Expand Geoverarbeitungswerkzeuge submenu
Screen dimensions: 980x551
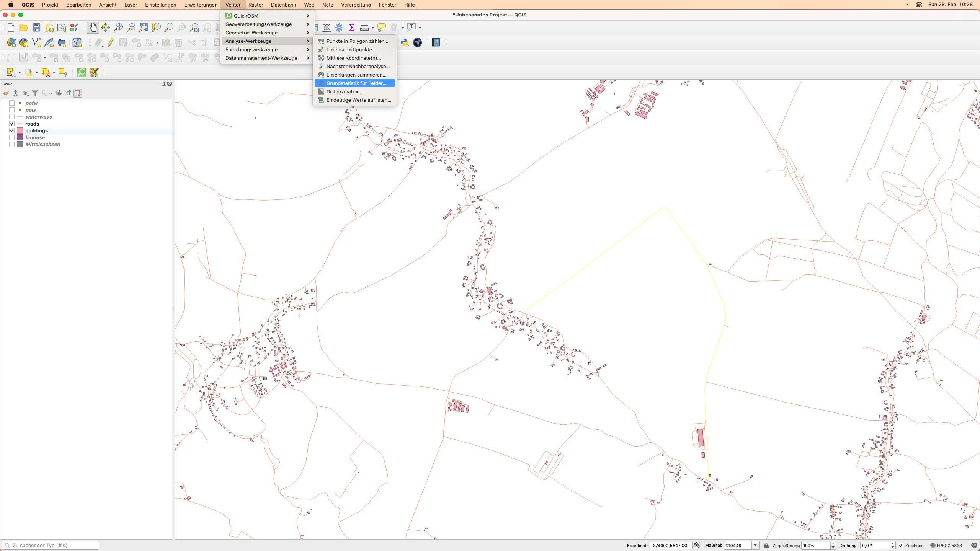click(267, 24)
